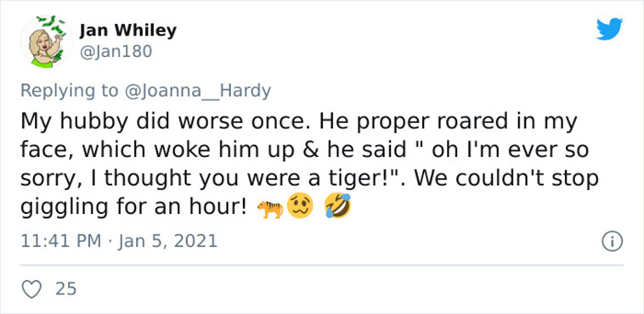Select the Jan 5, 2021 date
644x314 pixels.
pyautogui.click(x=167, y=241)
